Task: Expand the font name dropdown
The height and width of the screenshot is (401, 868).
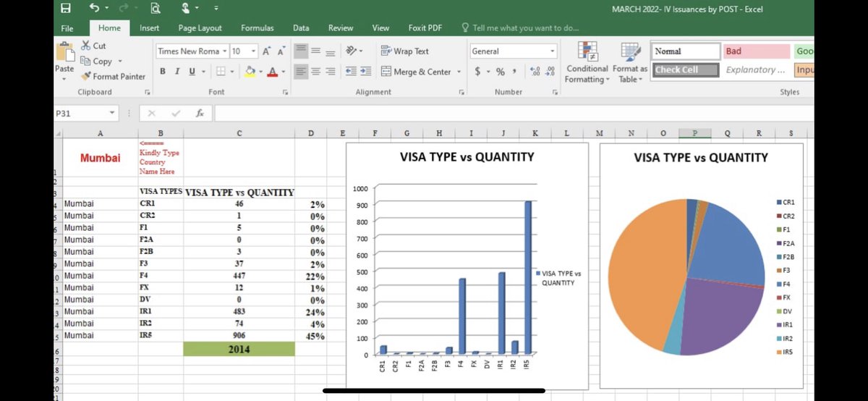Action: click(x=225, y=51)
